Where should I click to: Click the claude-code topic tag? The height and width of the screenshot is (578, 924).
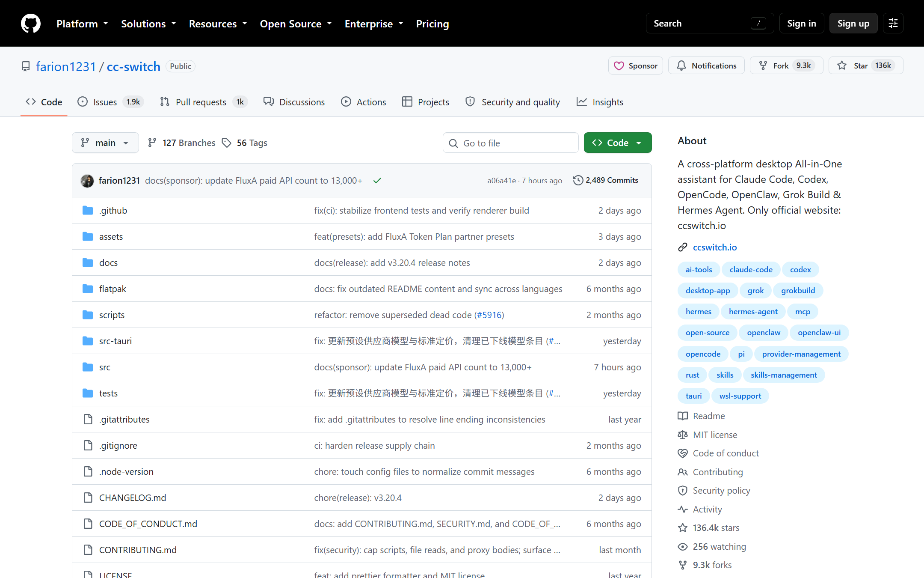pyautogui.click(x=751, y=269)
